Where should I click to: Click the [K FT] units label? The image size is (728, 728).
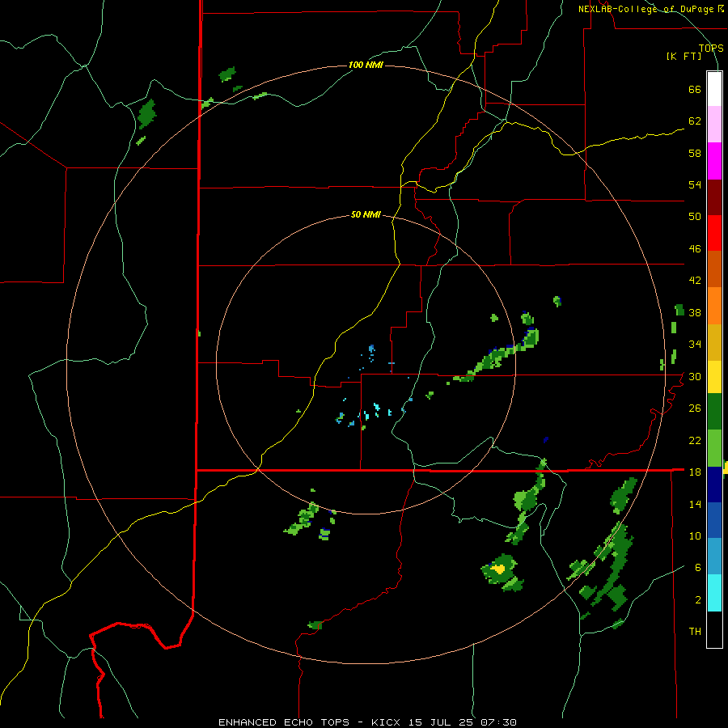click(684, 57)
